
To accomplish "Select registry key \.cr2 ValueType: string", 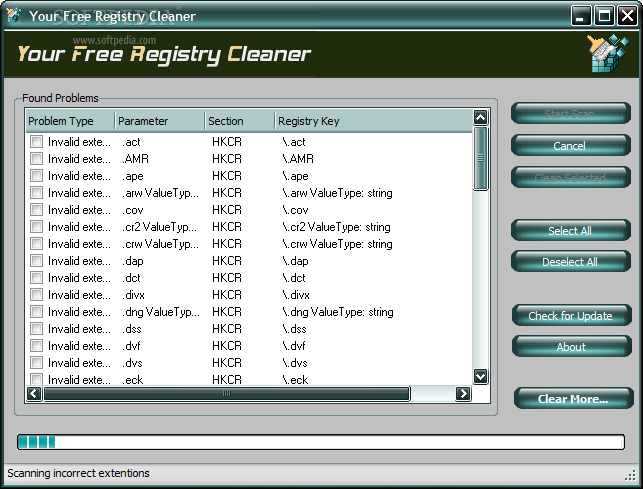I will click(x=336, y=227).
